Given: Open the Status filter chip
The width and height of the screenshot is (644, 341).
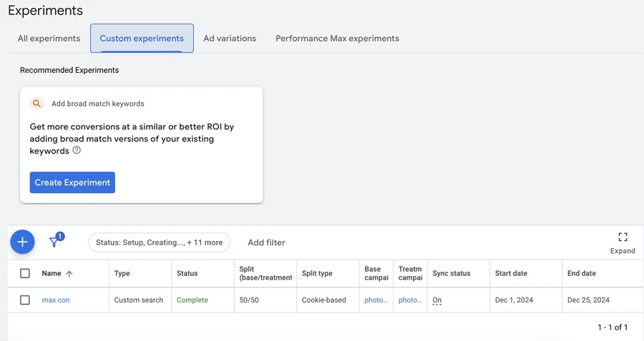Looking at the screenshot, I should pyautogui.click(x=160, y=242).
